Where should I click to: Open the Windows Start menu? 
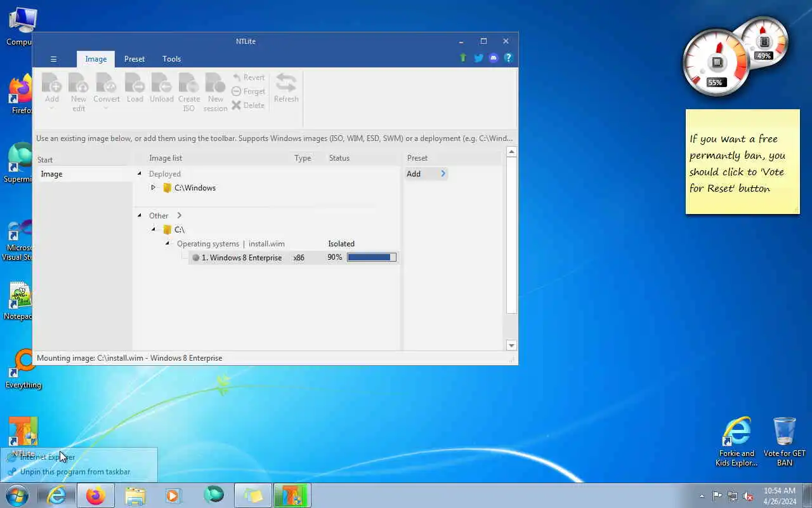[x=17, y=495]
